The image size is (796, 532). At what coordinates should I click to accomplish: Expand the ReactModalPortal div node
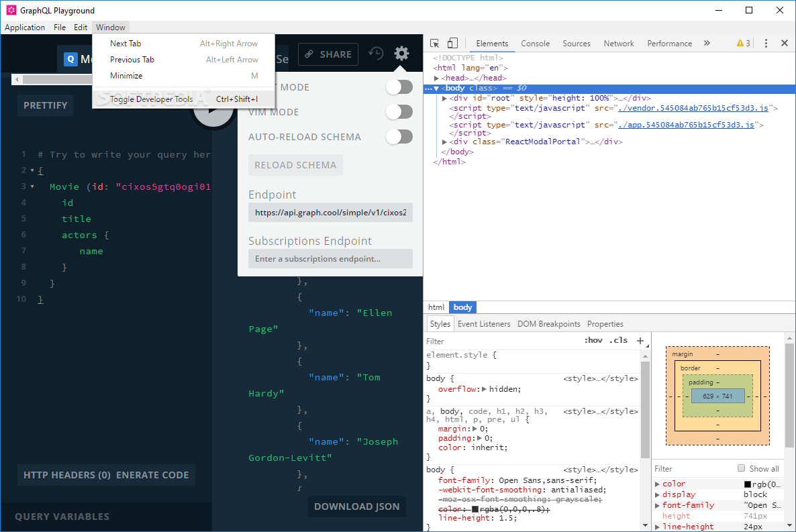point(445,142)
